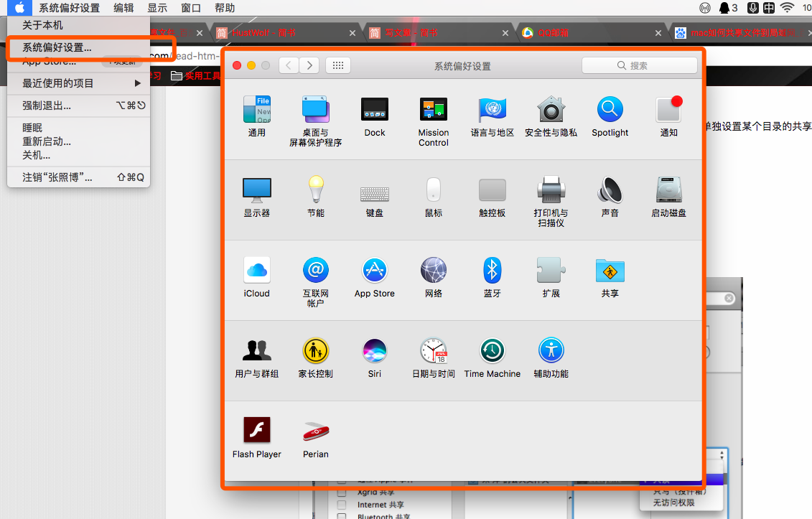Open 日期与时间 preferences
This screenshot has width=812, height=519.
tap(434, 357)
